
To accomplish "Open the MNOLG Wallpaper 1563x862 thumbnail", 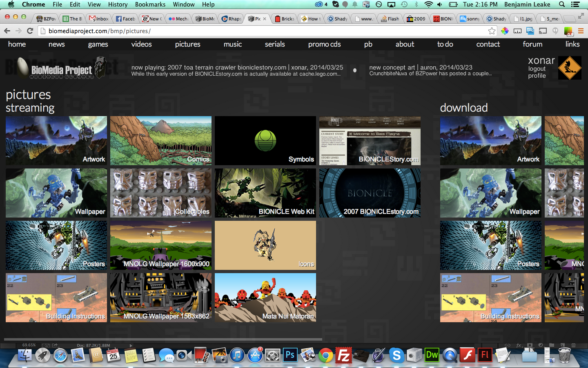I will (x=161, y=298).
